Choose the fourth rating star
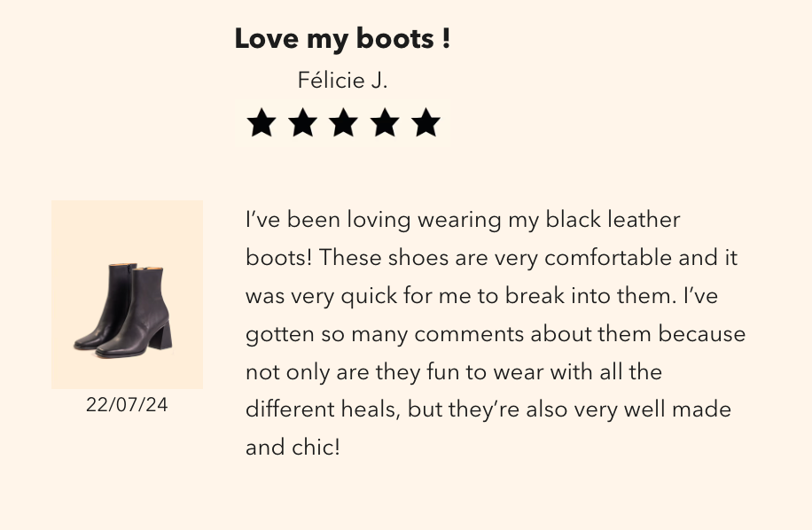Viewport: 812px width, 530px height. [385, 123]
